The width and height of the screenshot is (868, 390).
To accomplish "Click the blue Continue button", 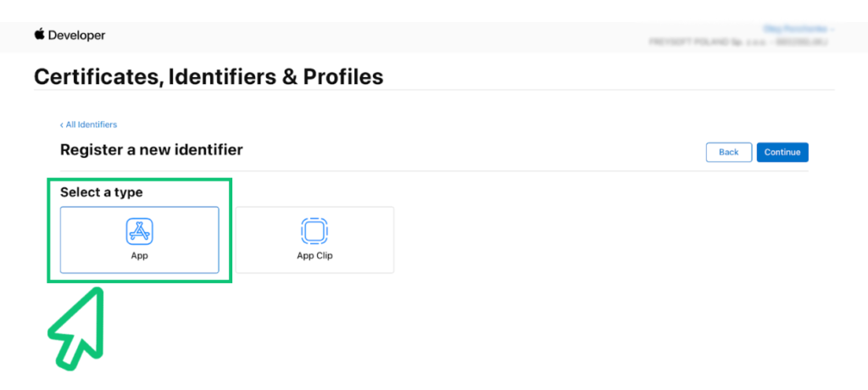I will 782,153.
